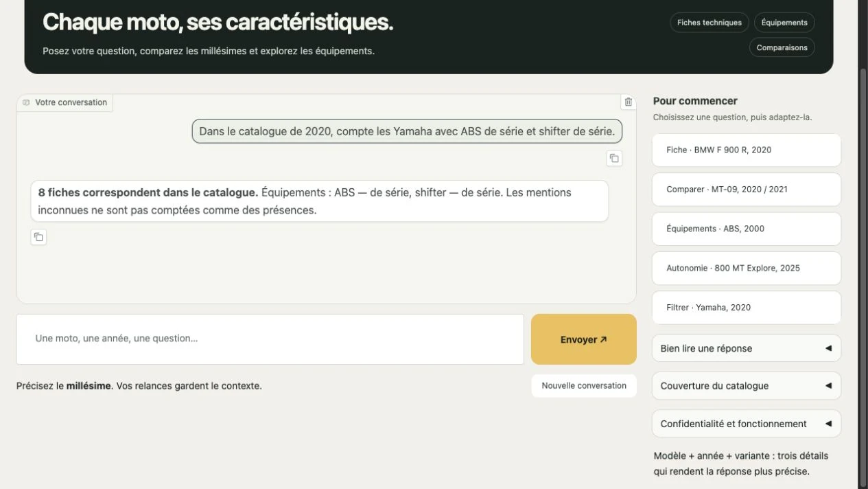Image resolution: width=868 pixels, height=489 pixels.
Task: Choose suggestion 'Comparer · MT-09, 2020 / 2021'
Action: [746, 190]
